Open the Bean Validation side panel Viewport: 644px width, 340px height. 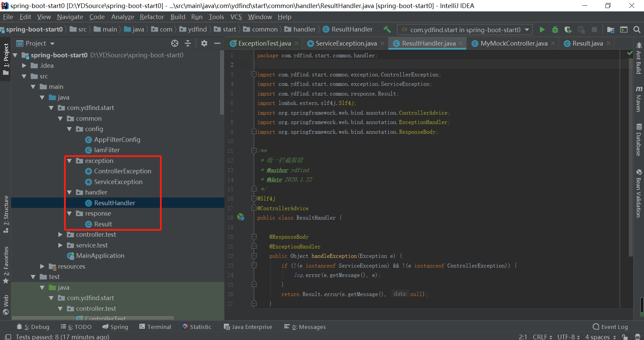639,193
